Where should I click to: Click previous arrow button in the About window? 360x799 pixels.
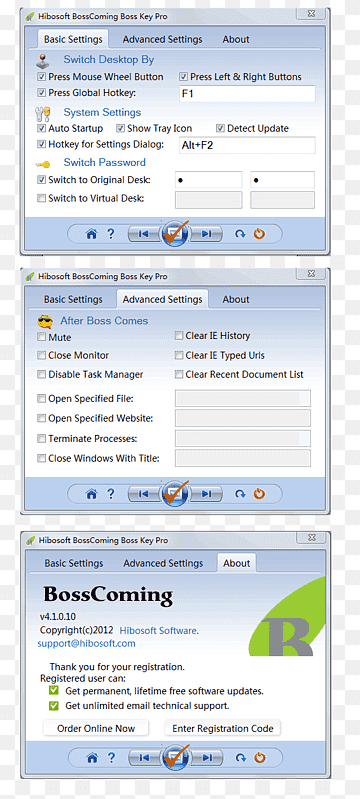click(x=143, y=758)
